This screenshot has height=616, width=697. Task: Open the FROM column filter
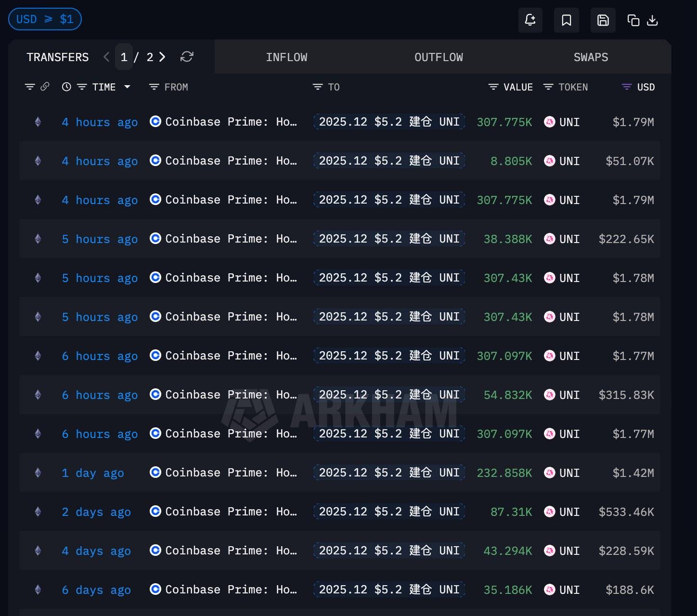pos(154,87)
